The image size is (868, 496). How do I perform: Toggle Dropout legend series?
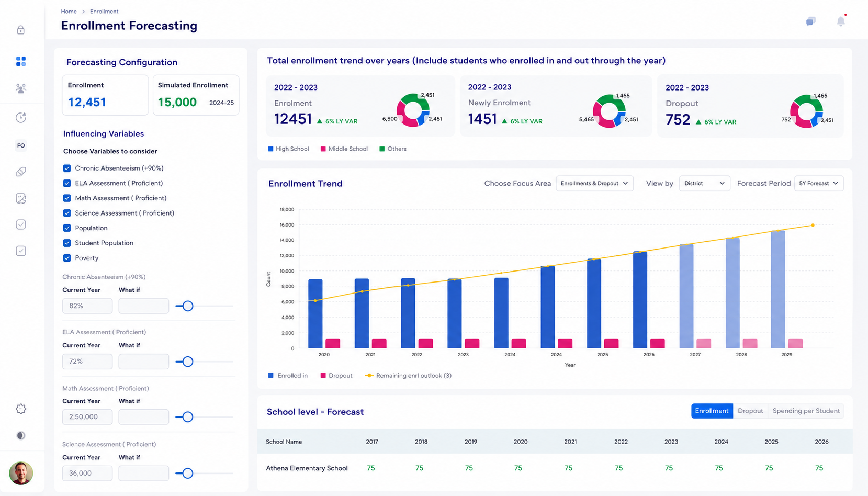336,376
